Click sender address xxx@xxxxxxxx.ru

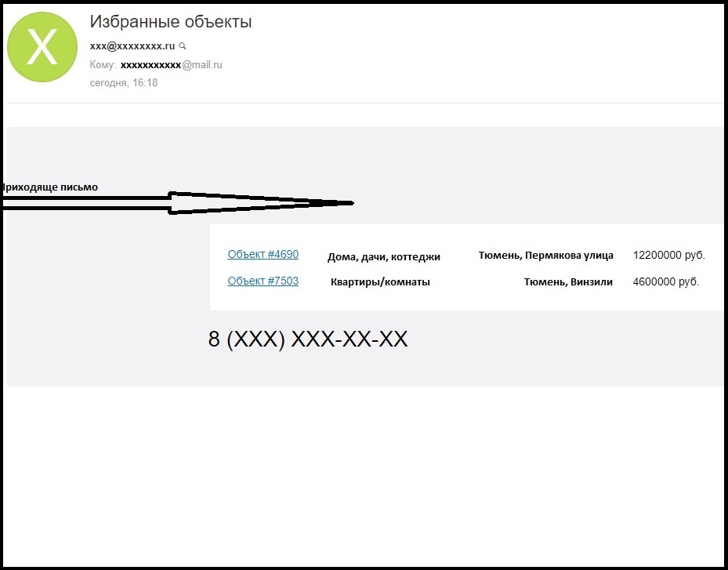[x=132, y=46]
